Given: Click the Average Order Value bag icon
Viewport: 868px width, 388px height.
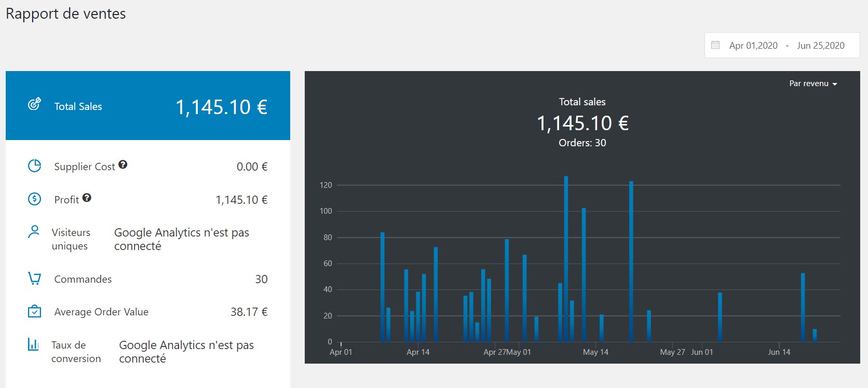Looking at the screenshot, I should 34,311.
